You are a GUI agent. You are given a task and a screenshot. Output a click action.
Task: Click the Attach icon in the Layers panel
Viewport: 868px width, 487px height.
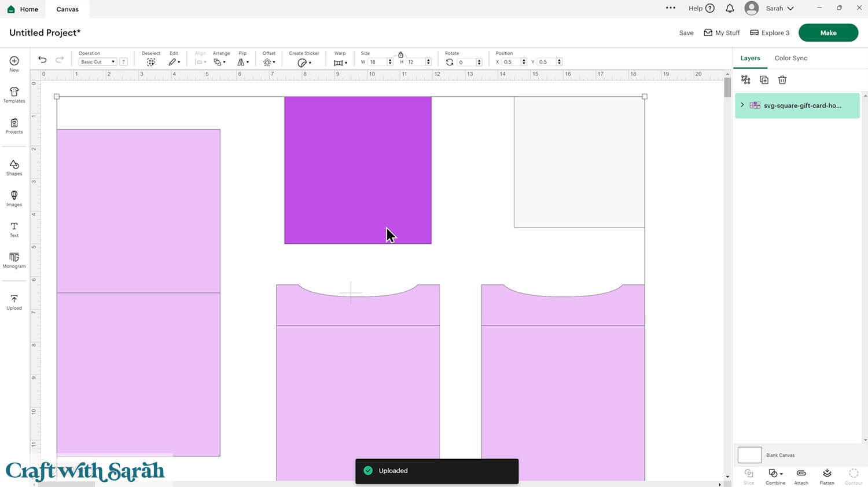pos(801,476)
